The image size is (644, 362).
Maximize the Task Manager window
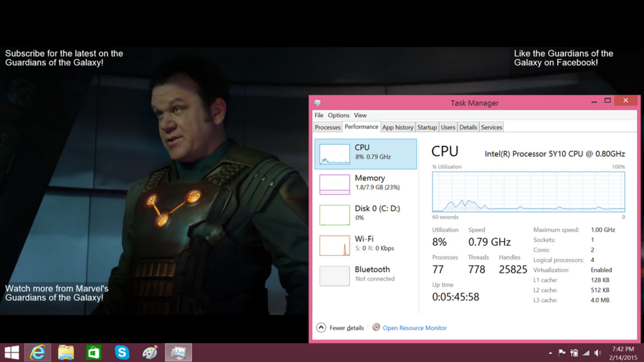[608, 101]
